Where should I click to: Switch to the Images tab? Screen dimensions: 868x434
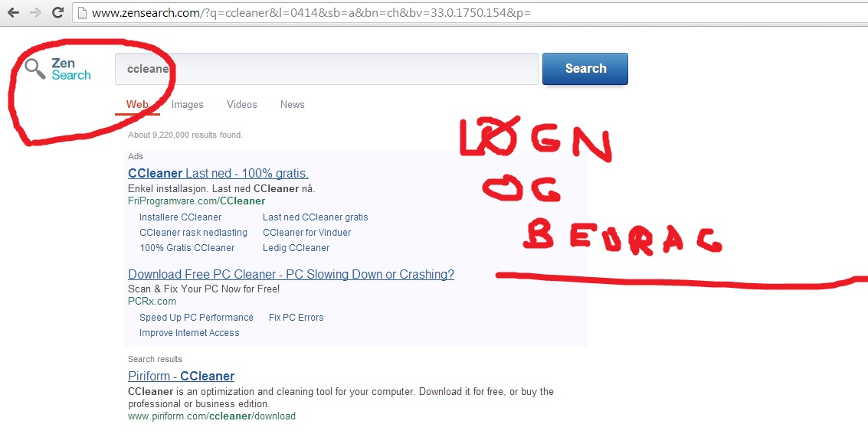[187, 105]
